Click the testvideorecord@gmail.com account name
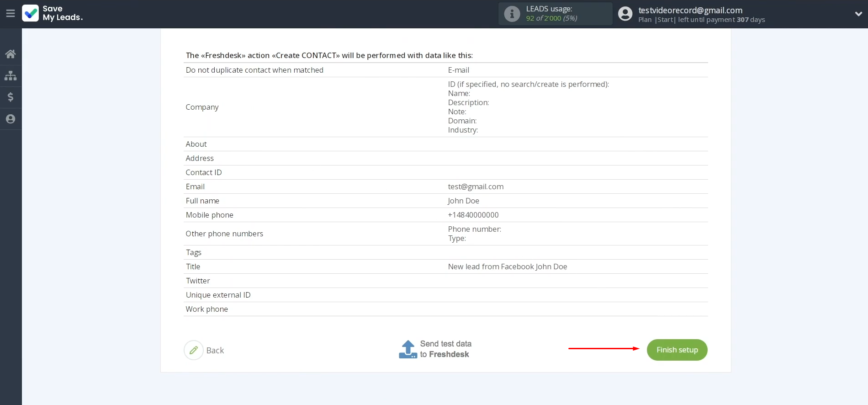 click(690, 10)
